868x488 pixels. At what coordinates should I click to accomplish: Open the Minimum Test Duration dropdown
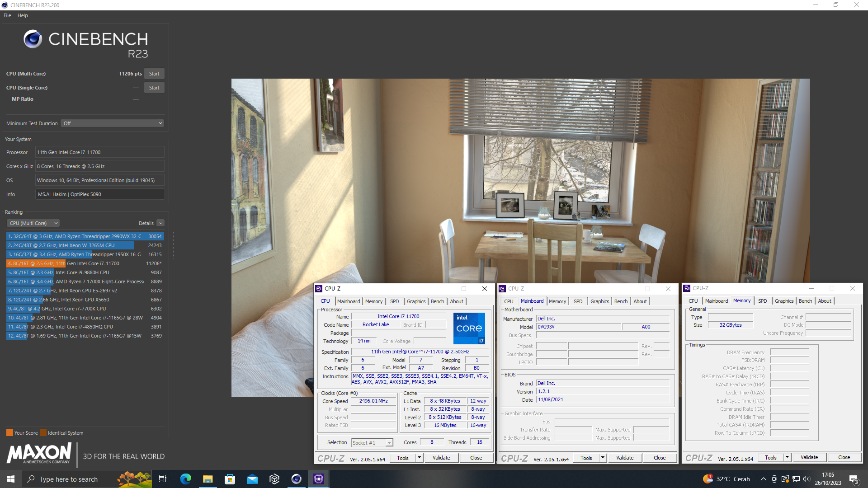pyautogui.click(x=112, y=123)
